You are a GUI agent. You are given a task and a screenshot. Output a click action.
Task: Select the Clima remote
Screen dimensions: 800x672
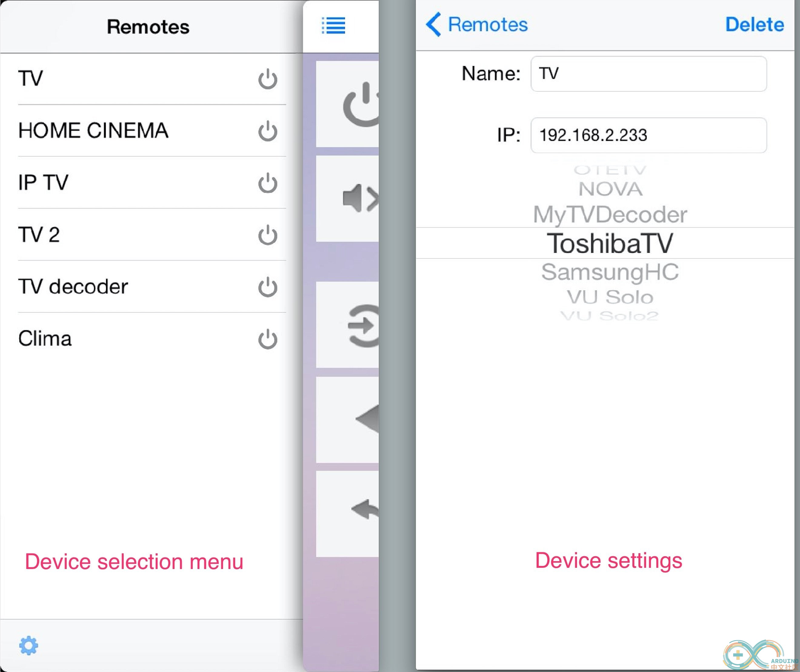click(x=152, y=339)
